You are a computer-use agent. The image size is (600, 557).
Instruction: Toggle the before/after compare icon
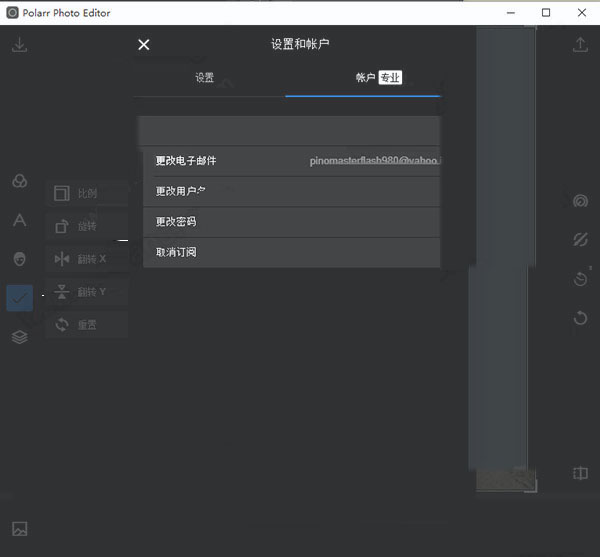[580, 473]
